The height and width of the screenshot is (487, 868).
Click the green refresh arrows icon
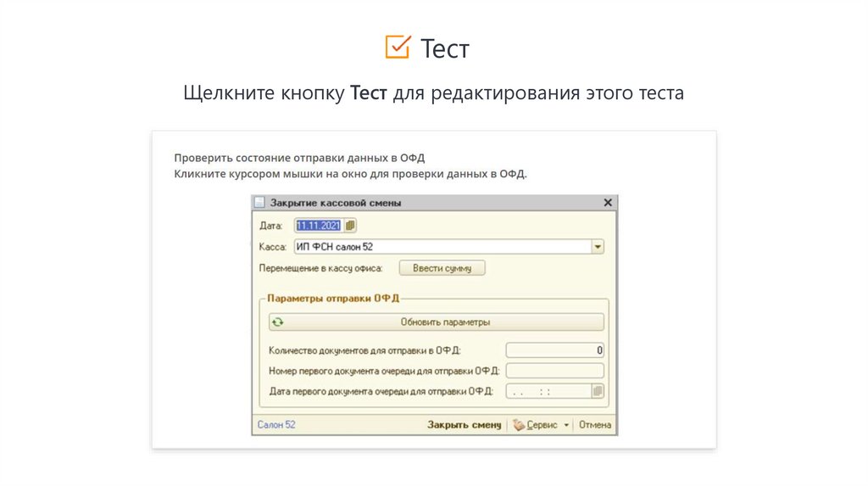pyautogui.click(x=278, y=322)
